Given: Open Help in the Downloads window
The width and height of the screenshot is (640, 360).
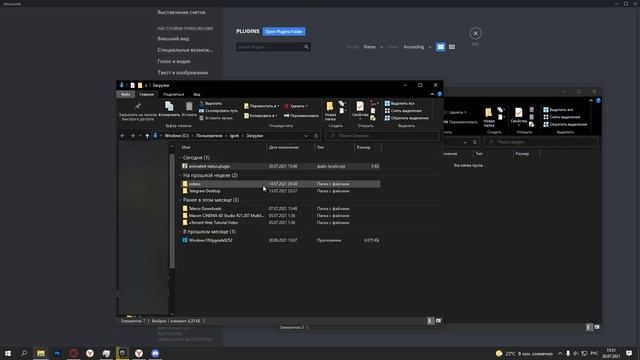Looking at the screenshot, I should tap(439, 94).
